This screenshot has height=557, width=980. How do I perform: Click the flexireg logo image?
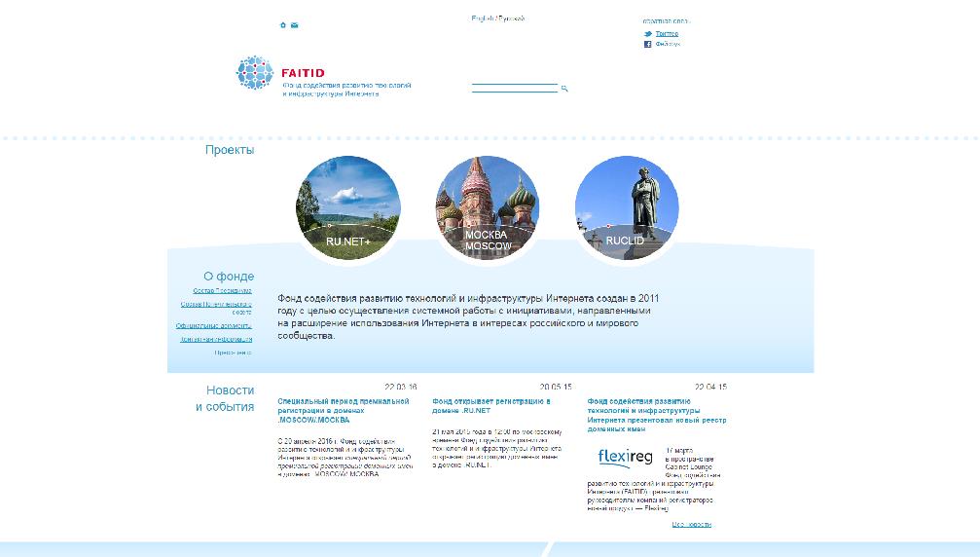625,459
